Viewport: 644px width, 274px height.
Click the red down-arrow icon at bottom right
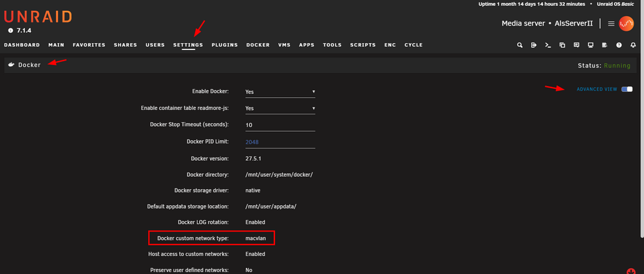point(631,271)
